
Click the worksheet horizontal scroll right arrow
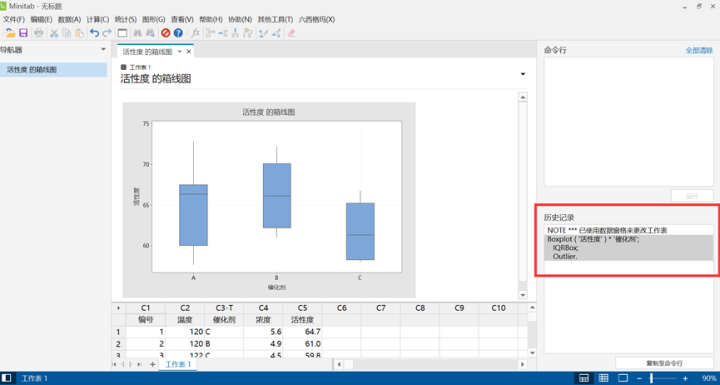pos(523,364)
